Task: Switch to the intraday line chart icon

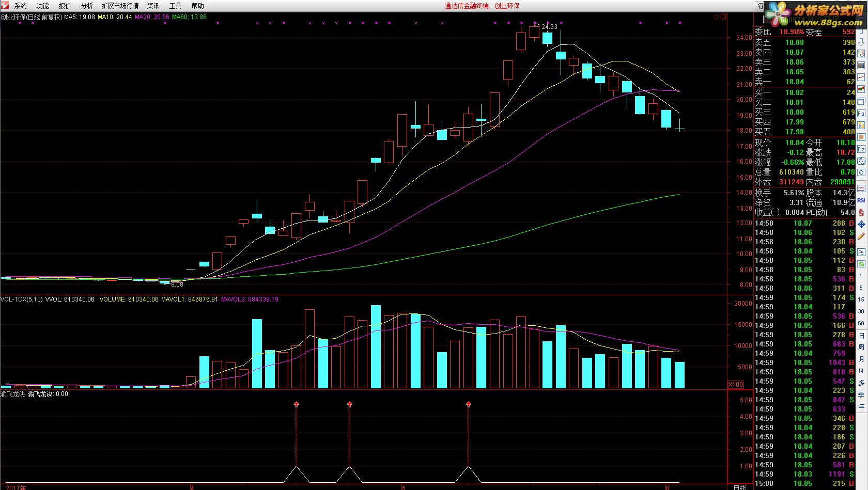Action: pyautogui.click(x=861, y=76)
